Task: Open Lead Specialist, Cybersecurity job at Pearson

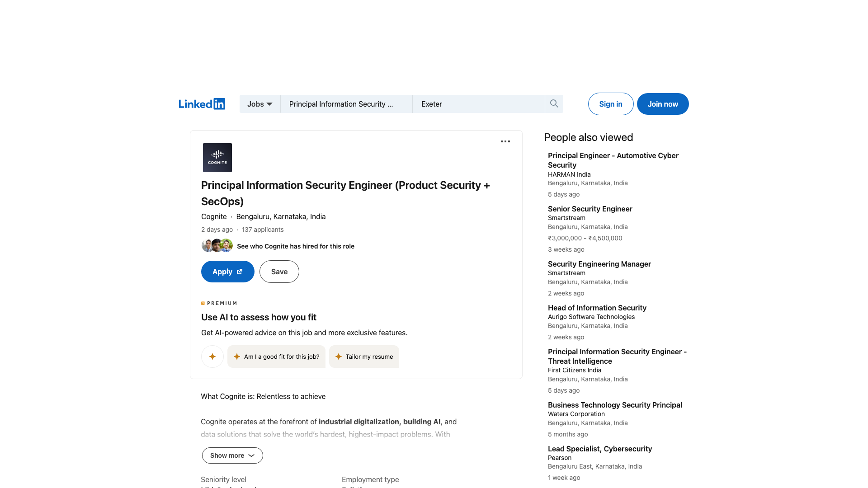Action: pyautogui.click(x=600, y=449)
